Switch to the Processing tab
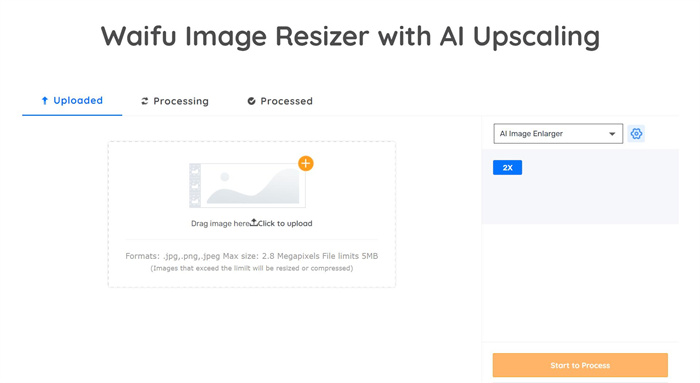The image size is (700, 383). [175, 101]
